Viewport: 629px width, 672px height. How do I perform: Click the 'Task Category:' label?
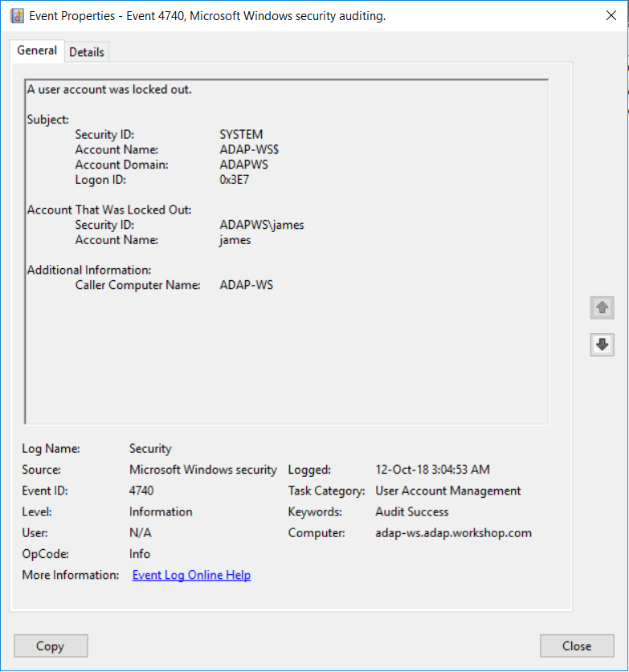[x=326, y=491]
